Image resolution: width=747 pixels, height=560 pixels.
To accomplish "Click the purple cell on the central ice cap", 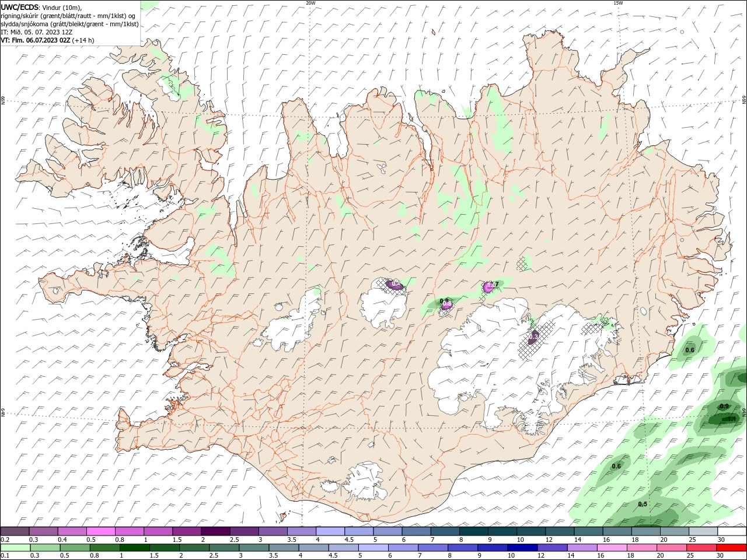I will (x=396, y=285).
